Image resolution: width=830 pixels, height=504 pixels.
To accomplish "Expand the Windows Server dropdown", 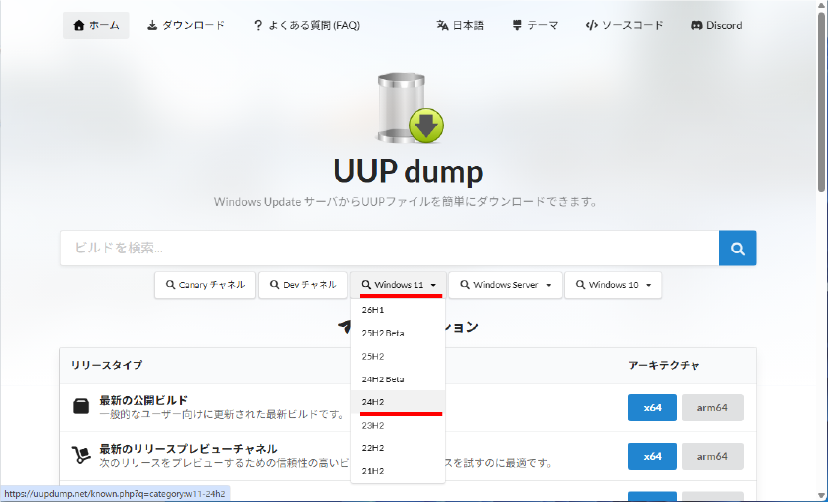I will click(x=505, y=285).
